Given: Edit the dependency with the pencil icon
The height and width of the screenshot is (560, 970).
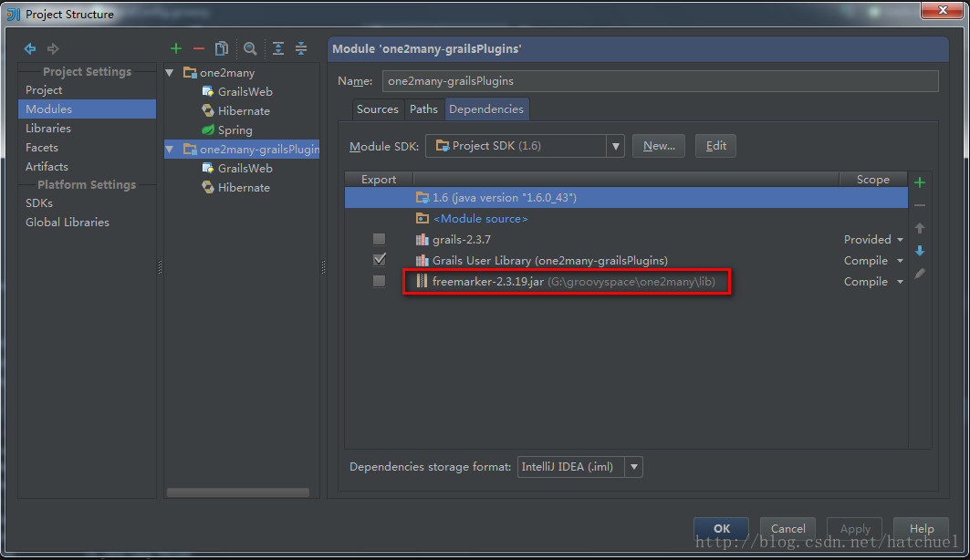Looking at the screenshot, I should pos(920,274).
